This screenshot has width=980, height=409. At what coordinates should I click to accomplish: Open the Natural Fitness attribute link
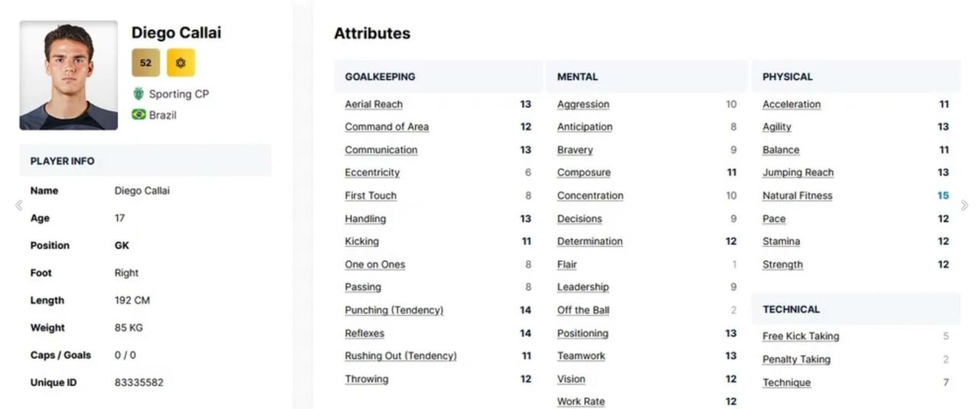pos(797,196)
